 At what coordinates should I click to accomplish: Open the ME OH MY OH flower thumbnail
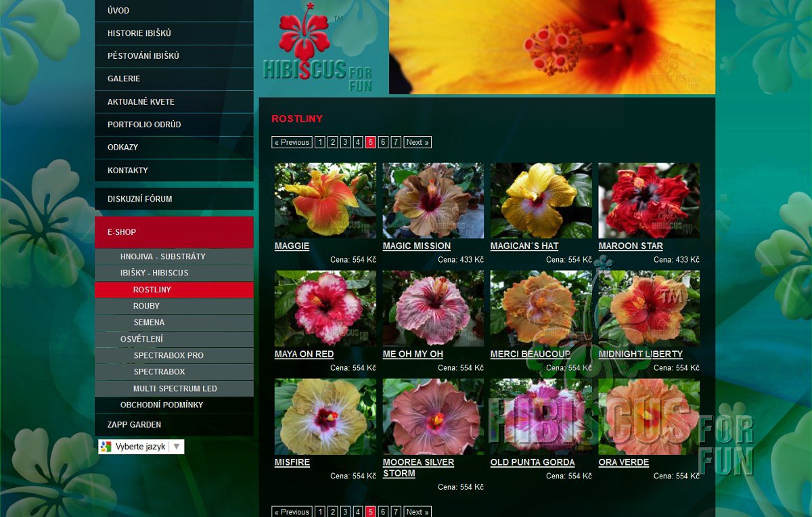click(x=433, y=309)
